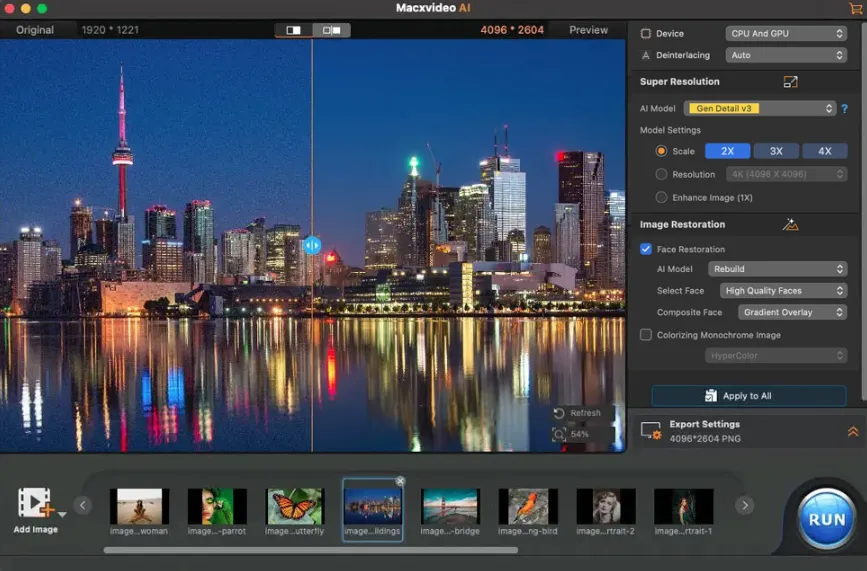This screenshot has width=867, height=571.
Task: Click the Original label in preview header
Action: [x=35, y=30]
